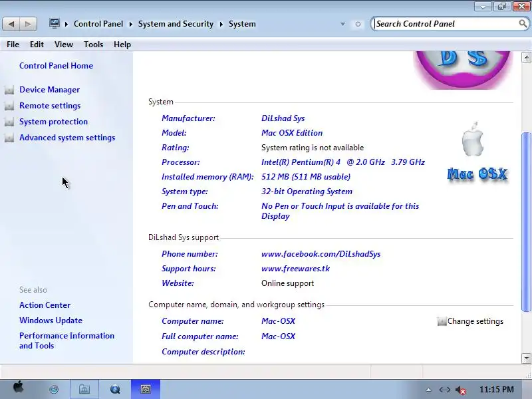532x399 pixels.
Task: Go to Control Panel Home
Action: point(56,66)
